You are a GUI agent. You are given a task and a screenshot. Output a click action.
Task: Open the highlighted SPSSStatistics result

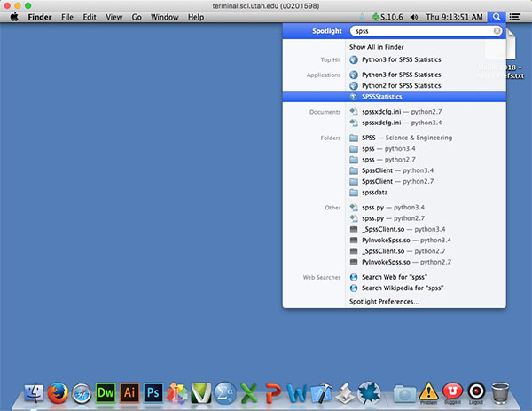tap(394, 97)
